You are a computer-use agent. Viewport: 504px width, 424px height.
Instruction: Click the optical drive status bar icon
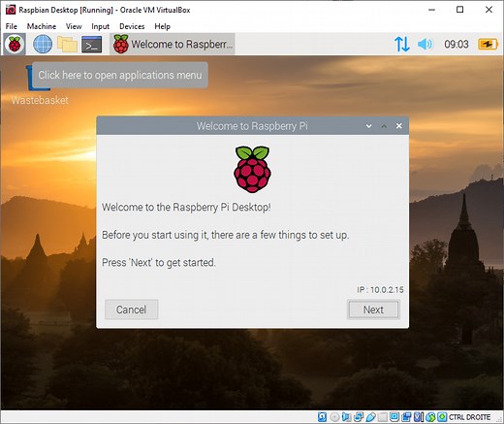pos(334,417)
